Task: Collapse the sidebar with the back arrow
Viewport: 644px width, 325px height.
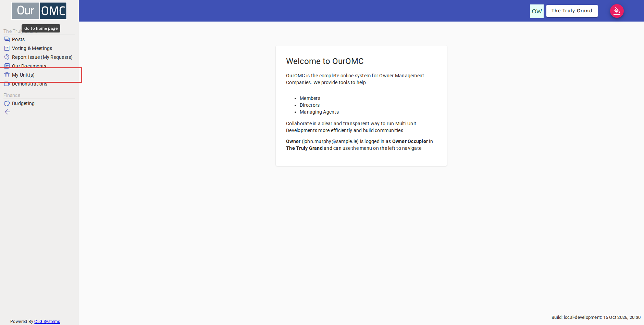Action: coord(8,112)
